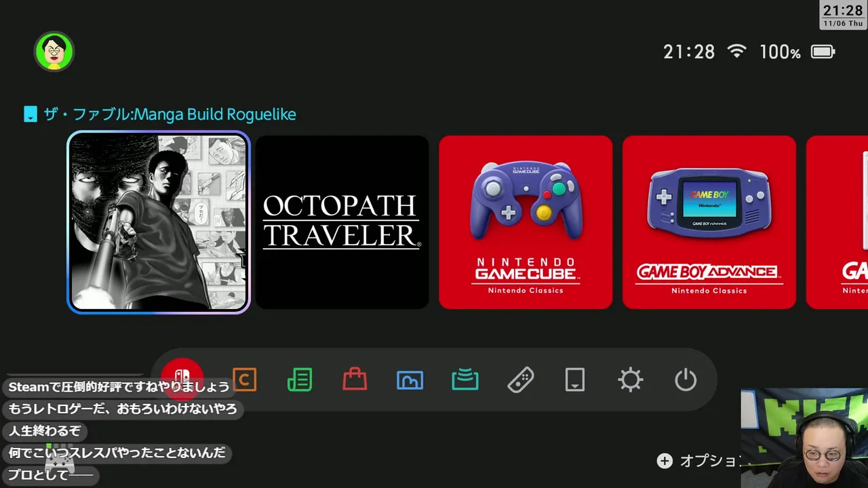Viewport: 868px width, 488px height.
Task: Open System Settings gear icon
Action: 631,380
